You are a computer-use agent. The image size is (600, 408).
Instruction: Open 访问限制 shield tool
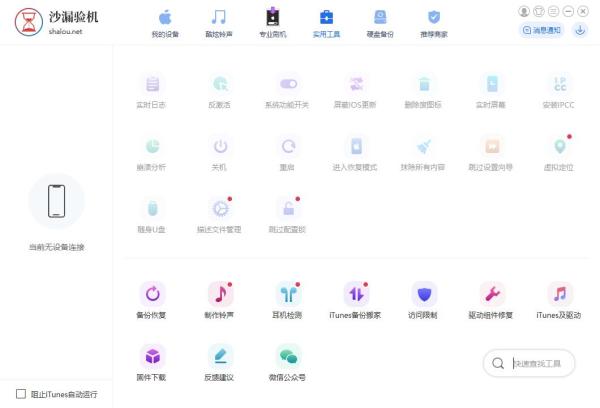pyautogui.click(x=423, y=302)
